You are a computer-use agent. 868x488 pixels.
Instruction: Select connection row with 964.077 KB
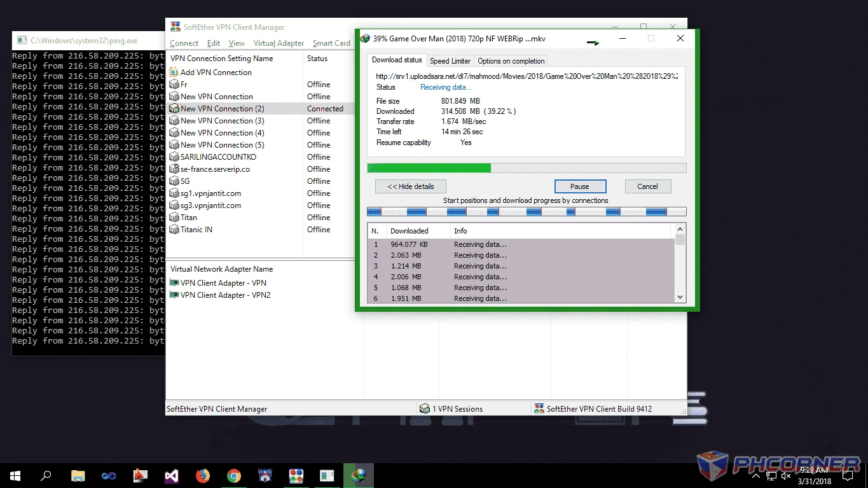point(521,244)
